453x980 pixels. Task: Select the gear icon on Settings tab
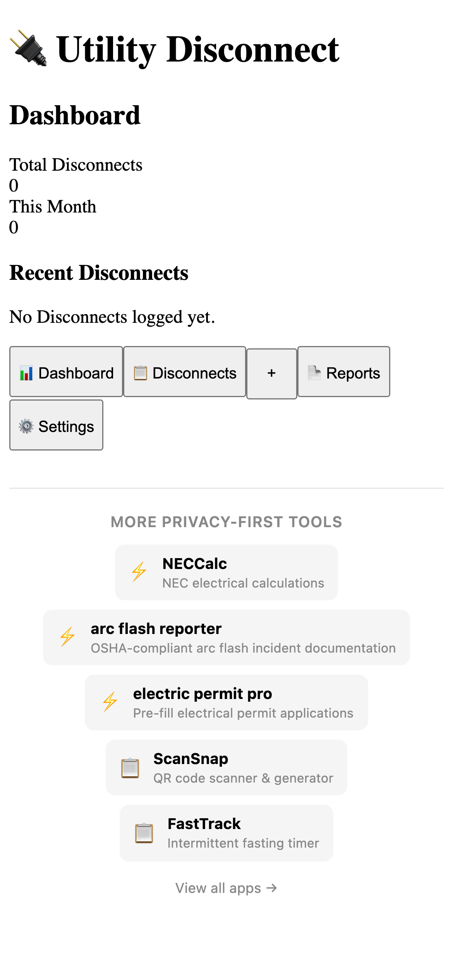(x=26, y=426)
